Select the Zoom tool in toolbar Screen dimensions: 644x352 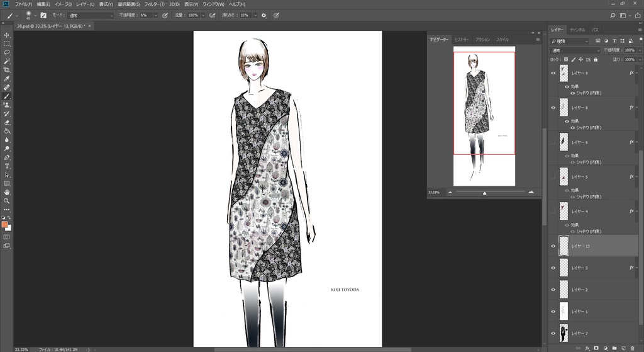click(7, 201)
